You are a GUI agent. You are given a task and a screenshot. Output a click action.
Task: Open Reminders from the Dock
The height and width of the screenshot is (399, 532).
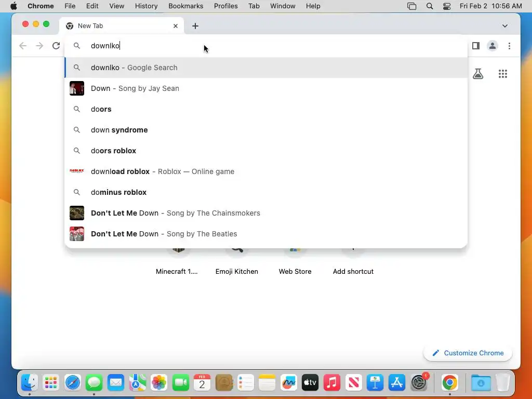coord(245,383)
